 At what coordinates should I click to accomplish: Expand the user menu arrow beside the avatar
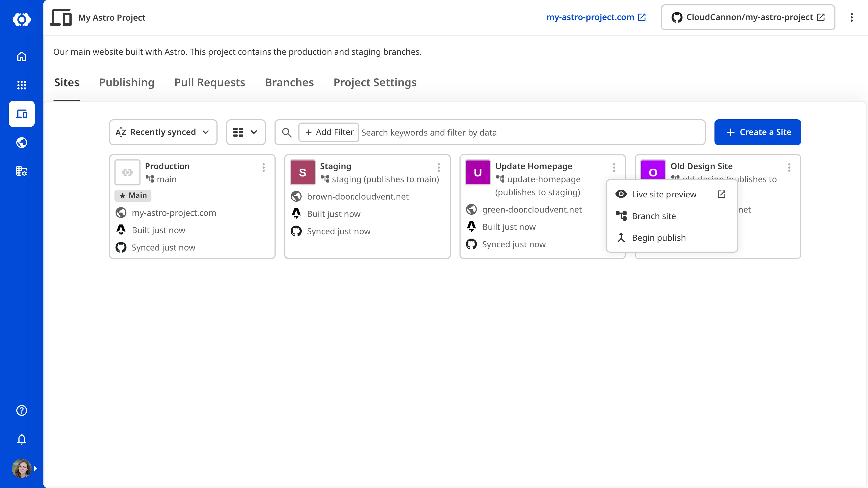coord(35,468)
